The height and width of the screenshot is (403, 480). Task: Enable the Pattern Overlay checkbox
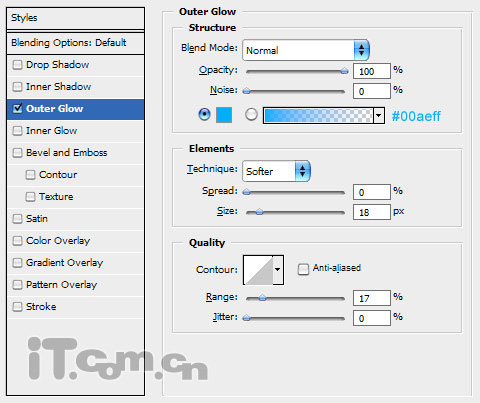pyautogui.click(x=17, y=285)
